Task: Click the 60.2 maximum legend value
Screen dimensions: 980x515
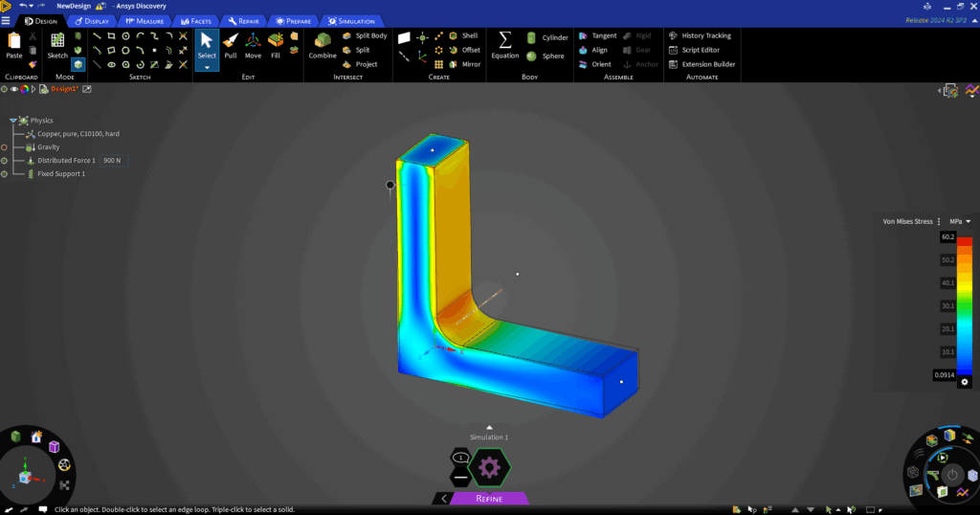Action: [948, 236]
